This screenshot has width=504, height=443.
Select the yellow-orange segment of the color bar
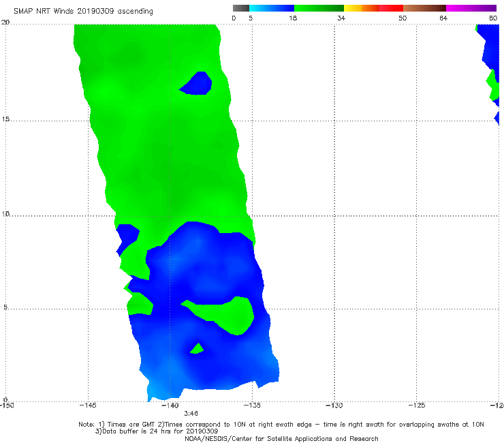[362, 8]
